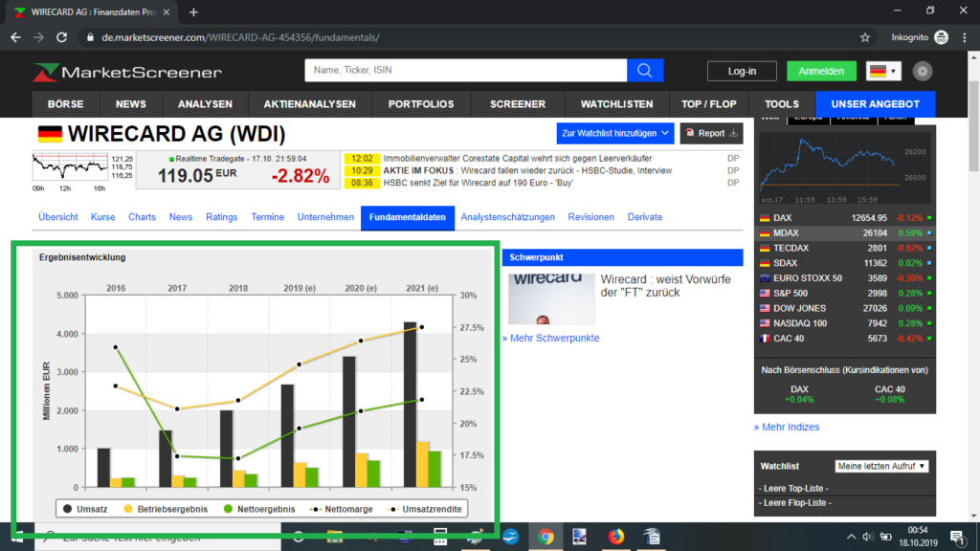Open NEWS in the main navigation bar
Image resolution: width=980 pixels, height=551 pixels.
pyautogui.click(x=130, y=104)
